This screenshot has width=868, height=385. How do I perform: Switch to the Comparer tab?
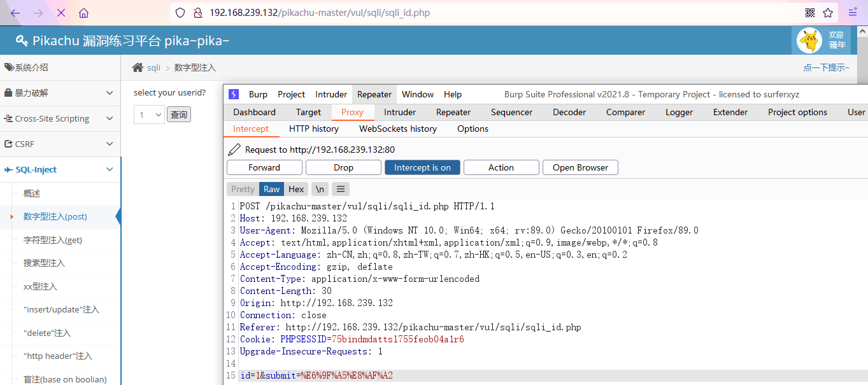tap(625, 112)
